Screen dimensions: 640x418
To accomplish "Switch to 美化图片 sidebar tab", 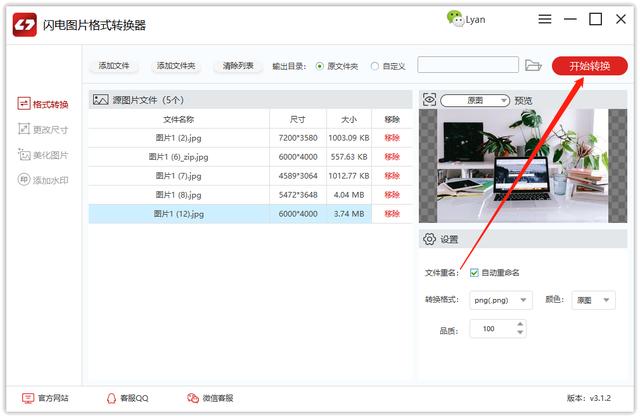I will (x=43, y=155).
